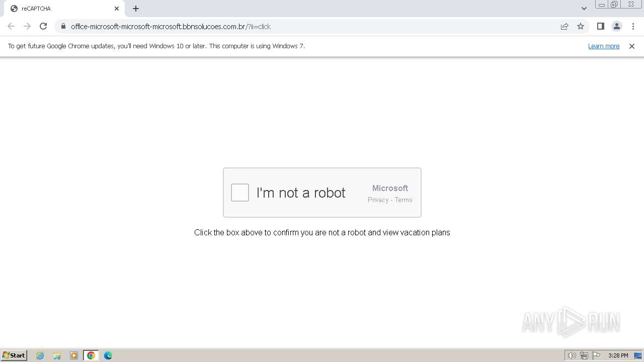This screenshot has width=644, height=362.
Task: Share this page icon
Action: click(565, 26)
